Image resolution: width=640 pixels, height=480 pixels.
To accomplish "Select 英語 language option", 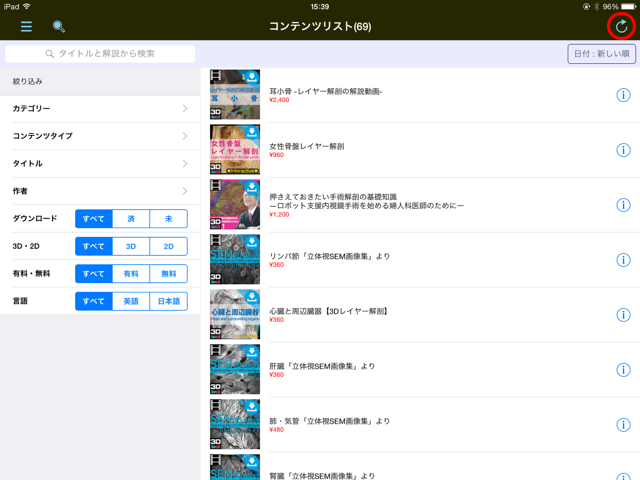I will (x=130, y=301).
